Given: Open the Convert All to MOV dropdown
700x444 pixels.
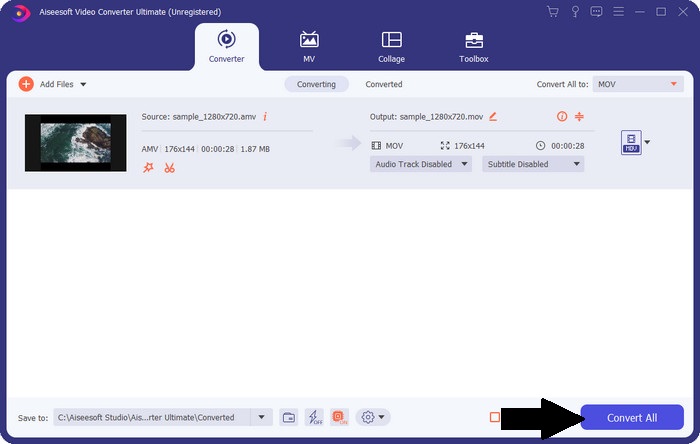Looking at the screenshot, I should 638,85.
